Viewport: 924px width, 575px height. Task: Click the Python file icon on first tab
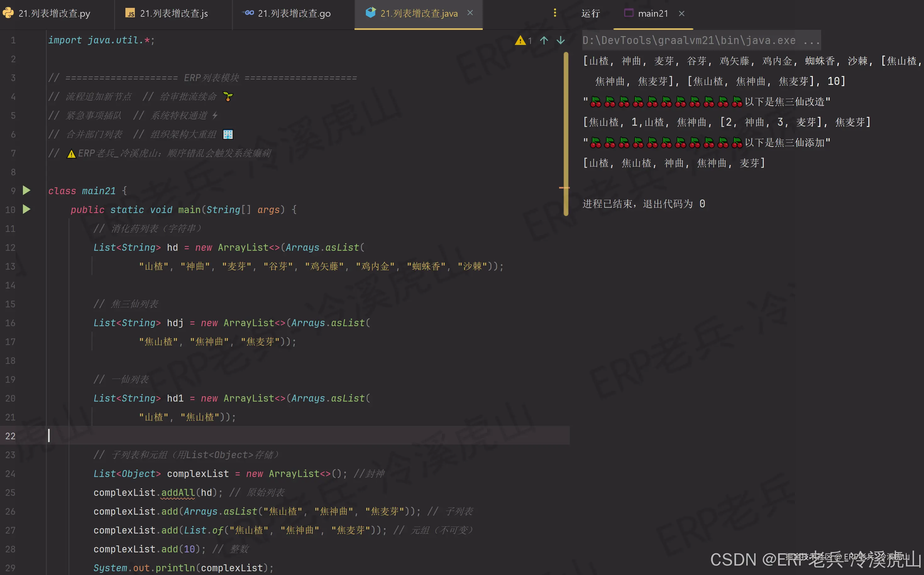click(8, 13)
